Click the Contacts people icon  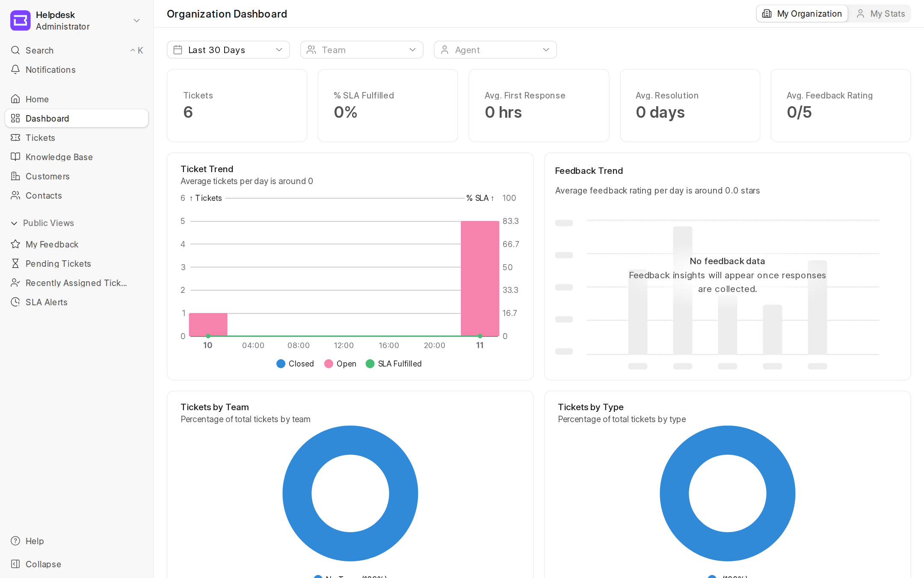pyautogui.click(x=15, y=195)
